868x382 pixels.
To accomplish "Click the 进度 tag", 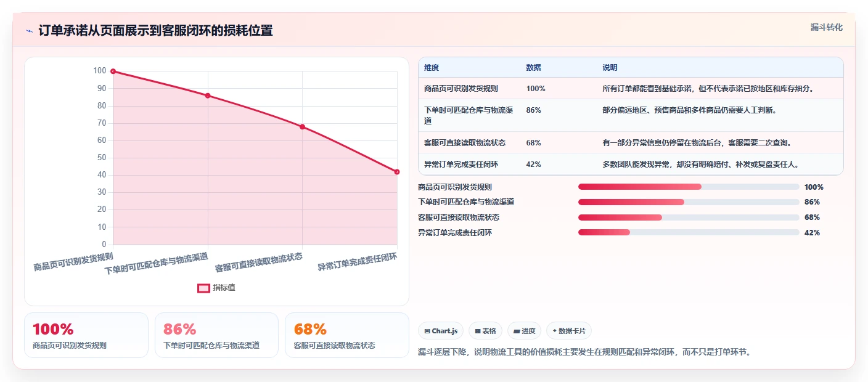I will (524, 331).
